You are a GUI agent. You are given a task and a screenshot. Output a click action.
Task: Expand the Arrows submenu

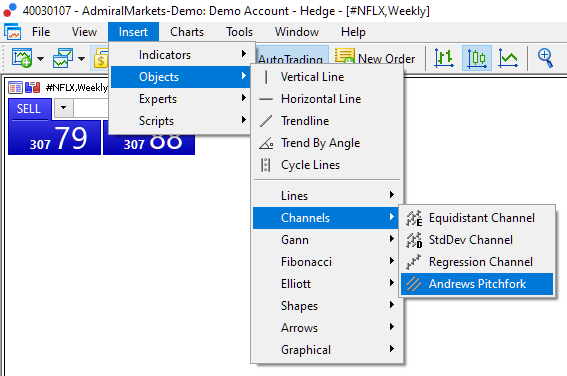327,328
